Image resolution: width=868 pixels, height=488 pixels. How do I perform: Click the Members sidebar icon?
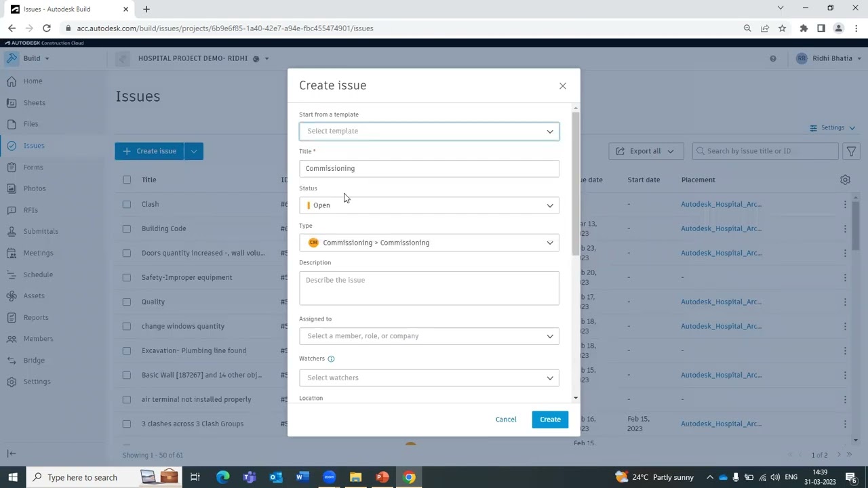(12, 339)
